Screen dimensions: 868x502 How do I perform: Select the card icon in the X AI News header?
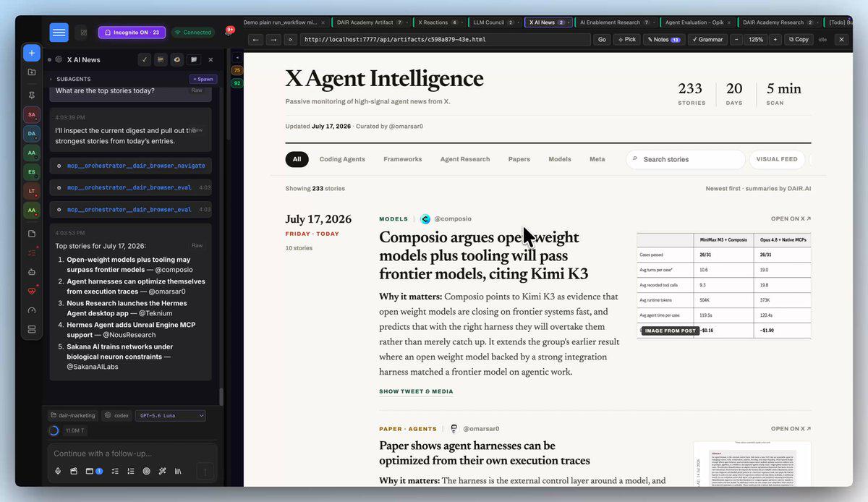coord(160,59)
